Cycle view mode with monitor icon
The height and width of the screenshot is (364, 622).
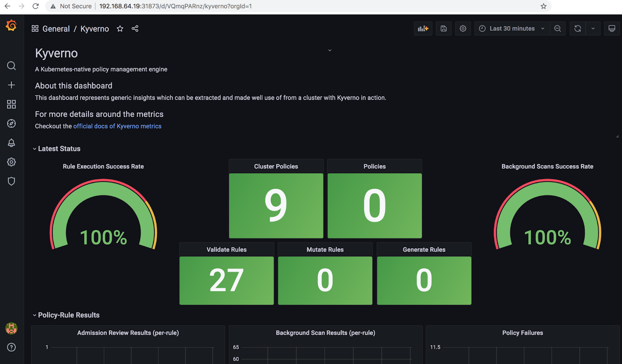point(612,28)
